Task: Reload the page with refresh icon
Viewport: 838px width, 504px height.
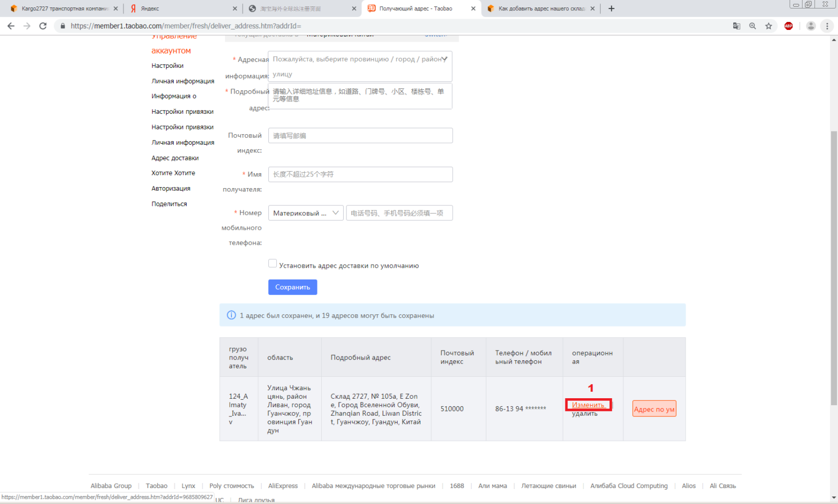Action: [x=43, y=26]
